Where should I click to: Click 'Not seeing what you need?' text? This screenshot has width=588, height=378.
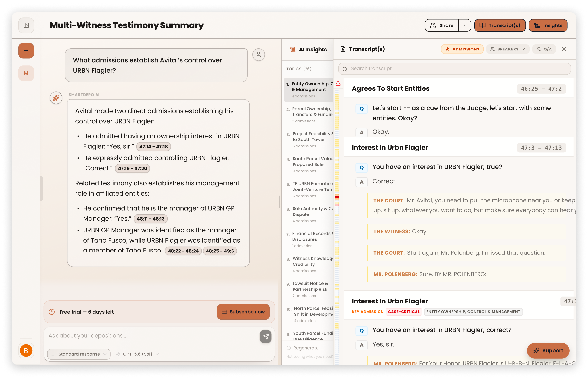(x=310, y=357)
